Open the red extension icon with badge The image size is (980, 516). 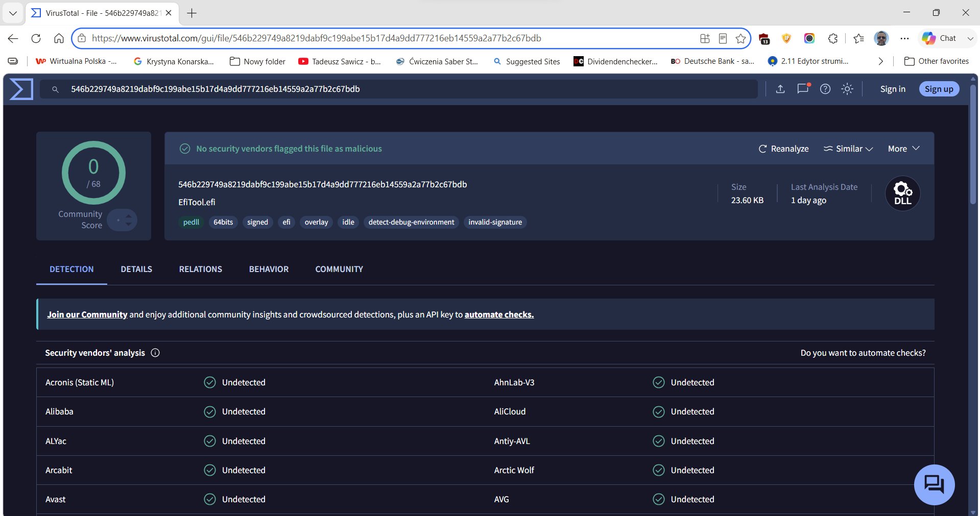point(764,39)
